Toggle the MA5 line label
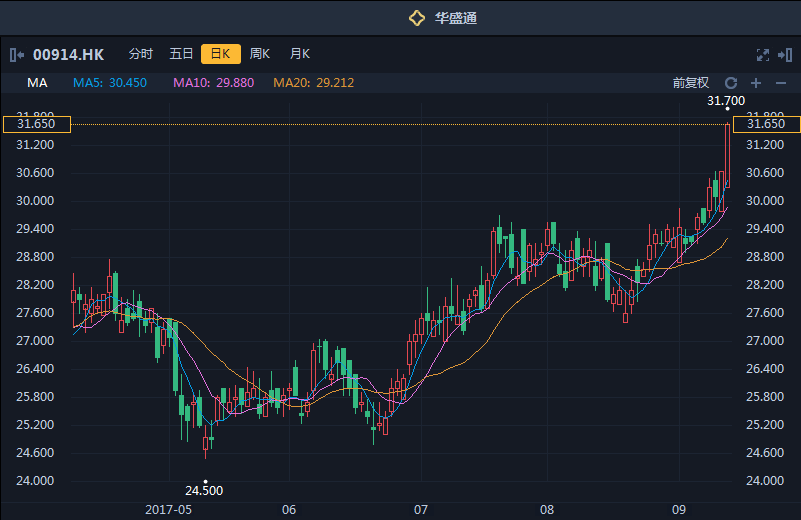This screenshot has width=801, height=520. 110,83
